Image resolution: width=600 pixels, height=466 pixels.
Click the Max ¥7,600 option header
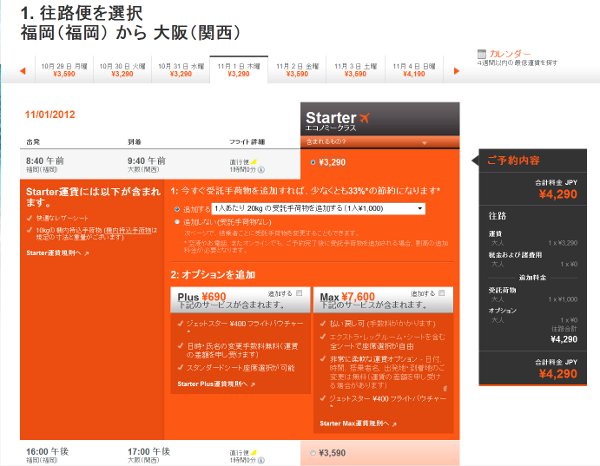pos(383,300)
